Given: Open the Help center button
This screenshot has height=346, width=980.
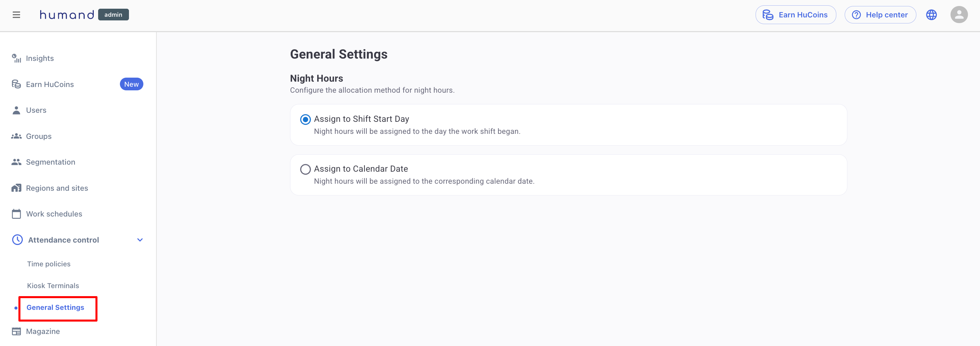Looking at the screenshot, I should [x=880, y=15].
